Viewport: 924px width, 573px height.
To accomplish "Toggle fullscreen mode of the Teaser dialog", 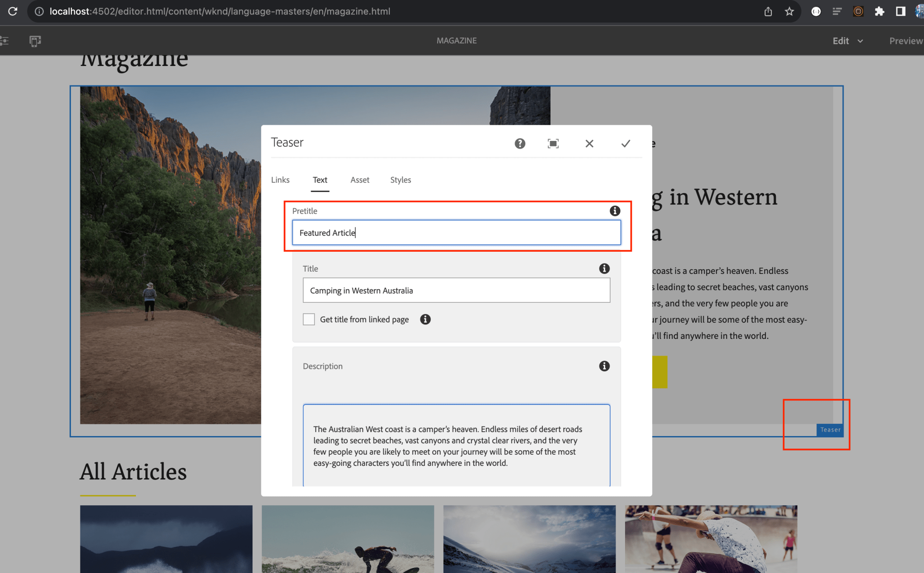I will pyautogui.click(x=553, y=143).
